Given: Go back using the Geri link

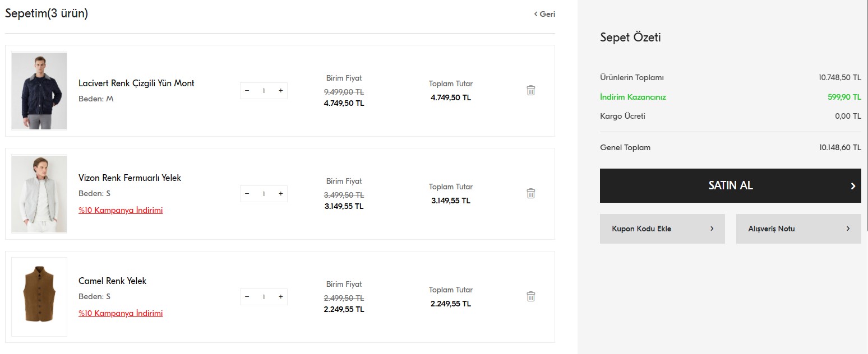Looking at the screenshot, I should 544,14.
